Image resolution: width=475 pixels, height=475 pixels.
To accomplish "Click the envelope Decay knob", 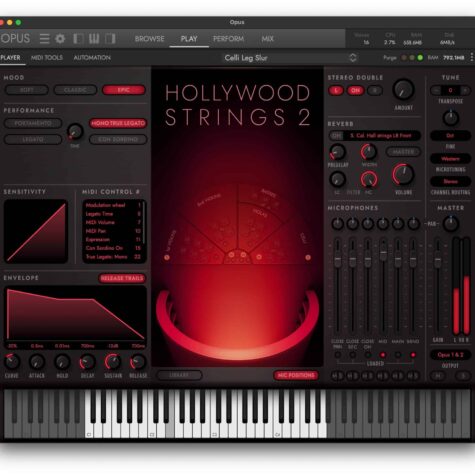I will 87,362.
